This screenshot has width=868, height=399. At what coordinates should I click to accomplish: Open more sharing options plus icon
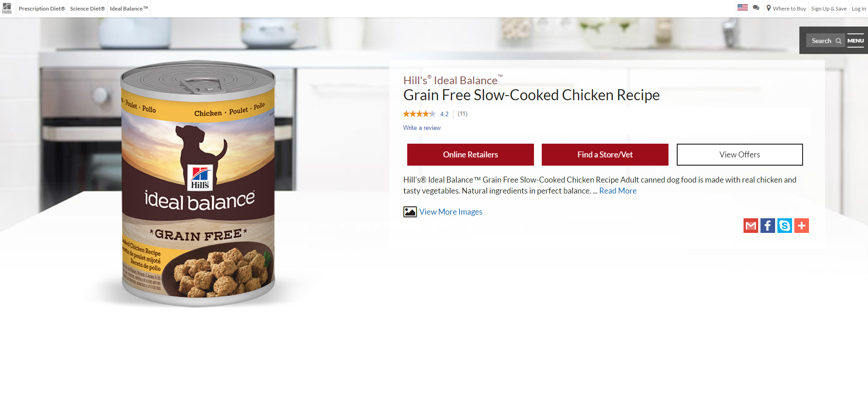802,226
